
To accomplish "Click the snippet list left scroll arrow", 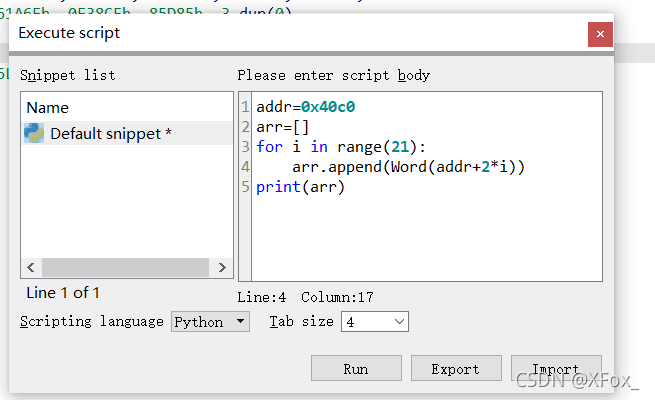I will [31, 267].
